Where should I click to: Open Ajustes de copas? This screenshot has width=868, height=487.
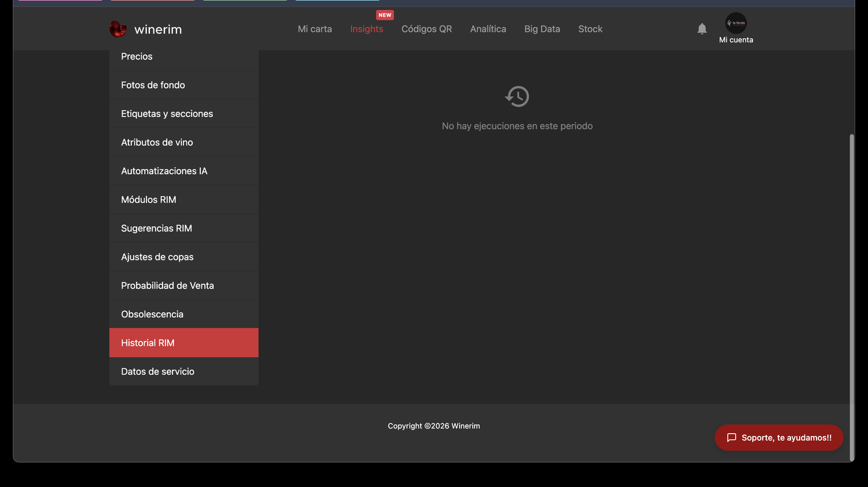pos(184,257)
